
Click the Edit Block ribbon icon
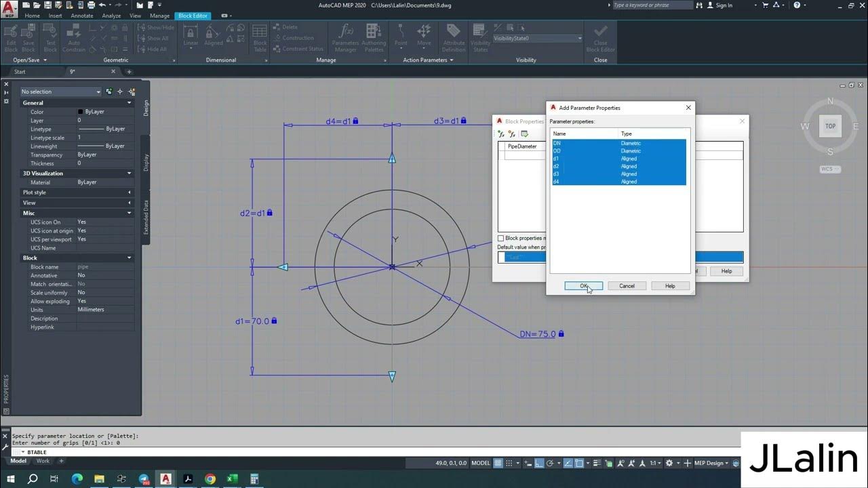pyautogui.click(x=11, y=38)
